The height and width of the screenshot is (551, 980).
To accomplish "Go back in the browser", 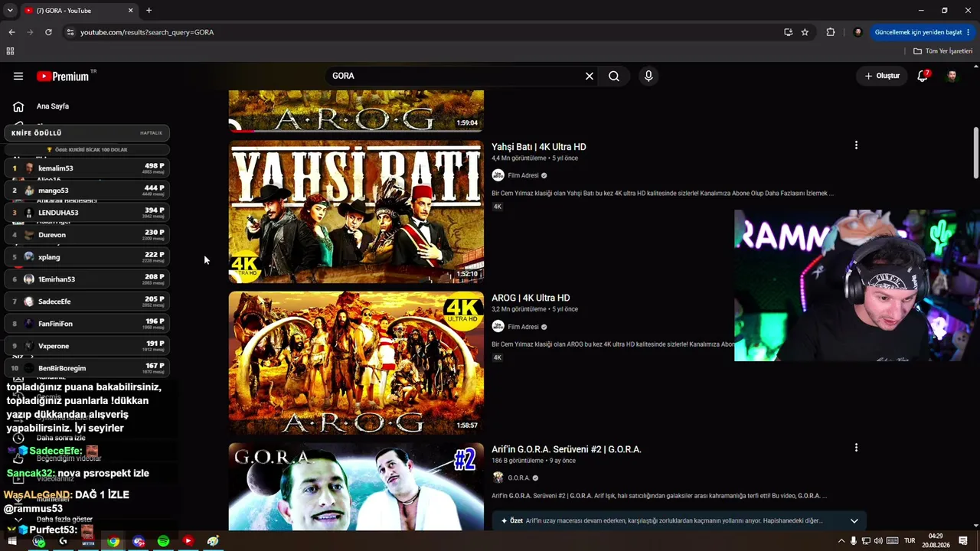I will pyautogui.click(x=11, y=32).
